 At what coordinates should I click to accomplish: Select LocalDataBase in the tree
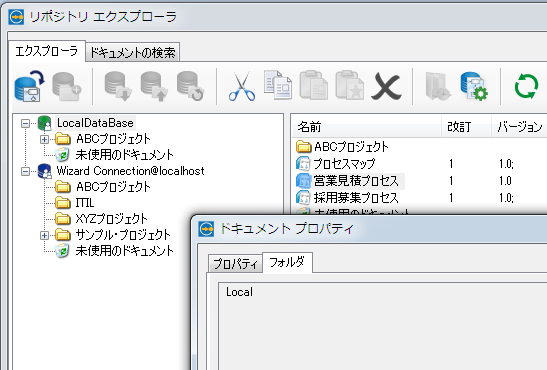(x=95, y=123)
